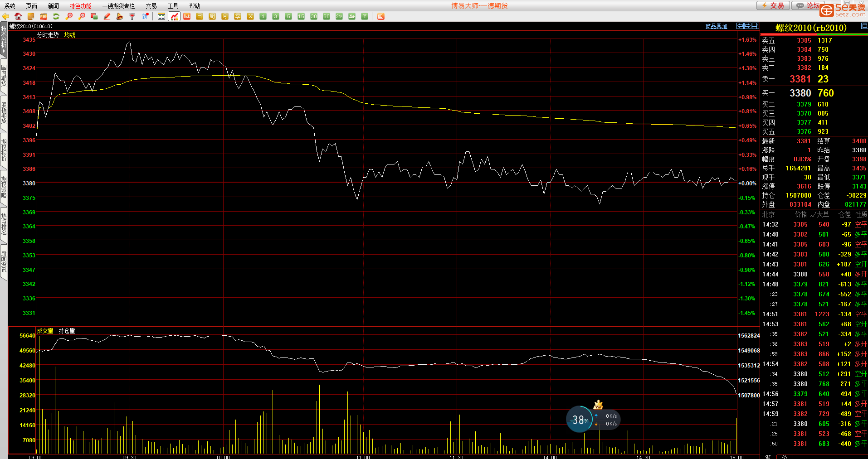Screen dimensions: 868x459
Task: Select the 股指期货 sidebar tab
Action: coord(4,113)
